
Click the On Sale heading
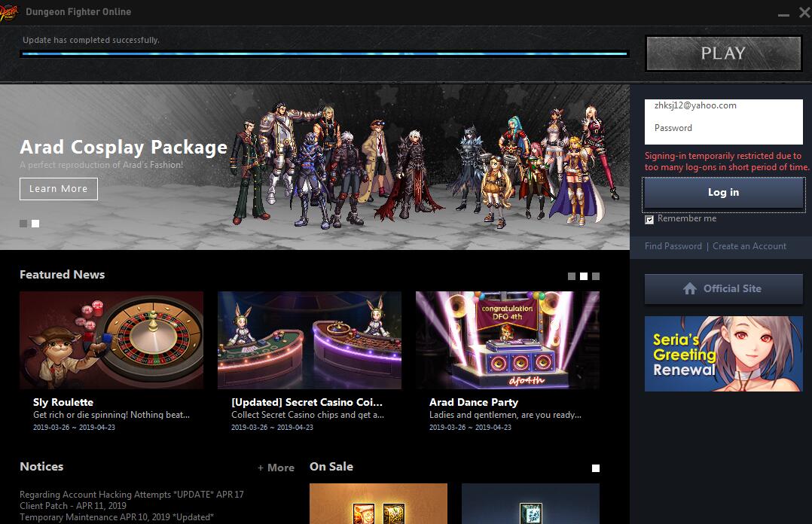(331, 467)
